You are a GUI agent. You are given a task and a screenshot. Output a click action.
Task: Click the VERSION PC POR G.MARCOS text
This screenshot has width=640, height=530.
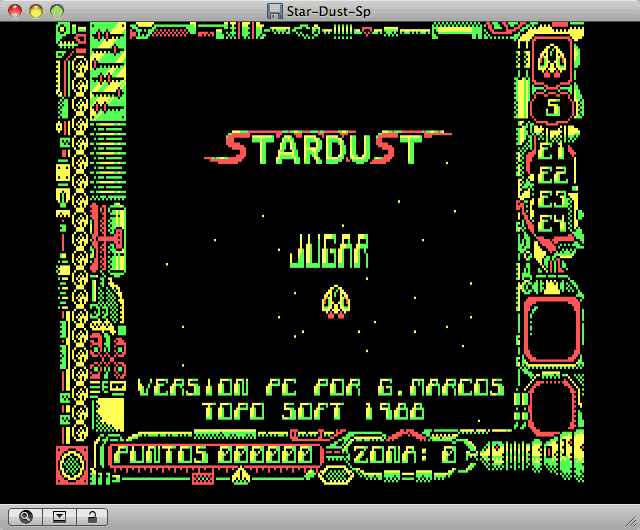point(321,387)
